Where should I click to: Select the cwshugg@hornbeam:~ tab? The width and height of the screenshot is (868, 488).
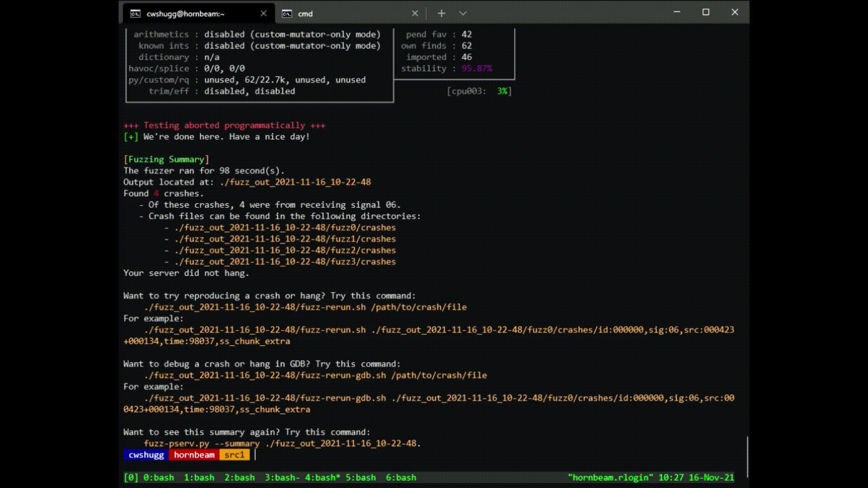pyautogui.click(x=185, y=14)
